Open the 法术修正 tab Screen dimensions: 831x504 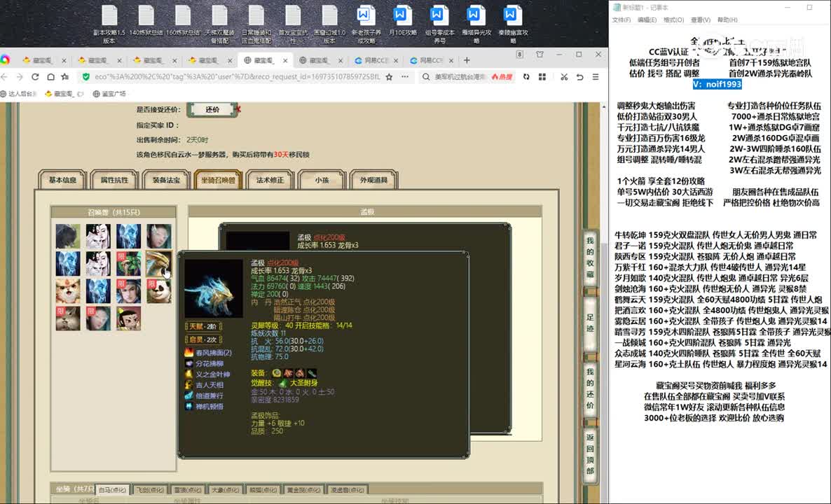point(270,180)
